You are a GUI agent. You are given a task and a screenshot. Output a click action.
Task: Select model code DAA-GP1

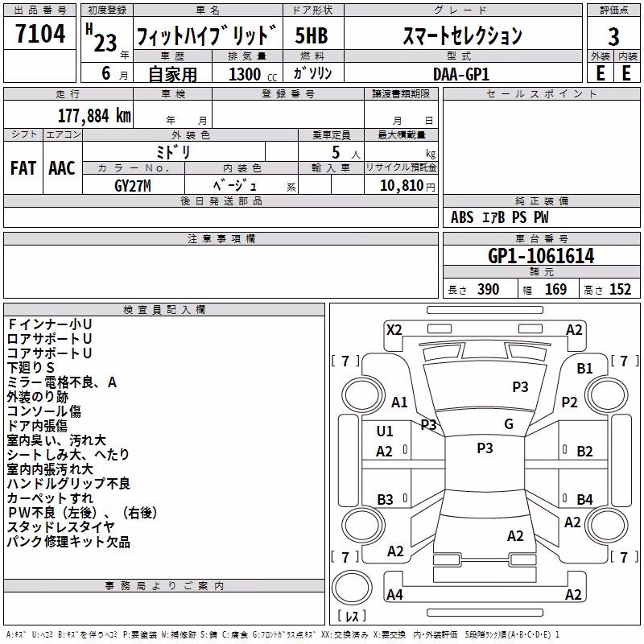click(x=461, y=74)
